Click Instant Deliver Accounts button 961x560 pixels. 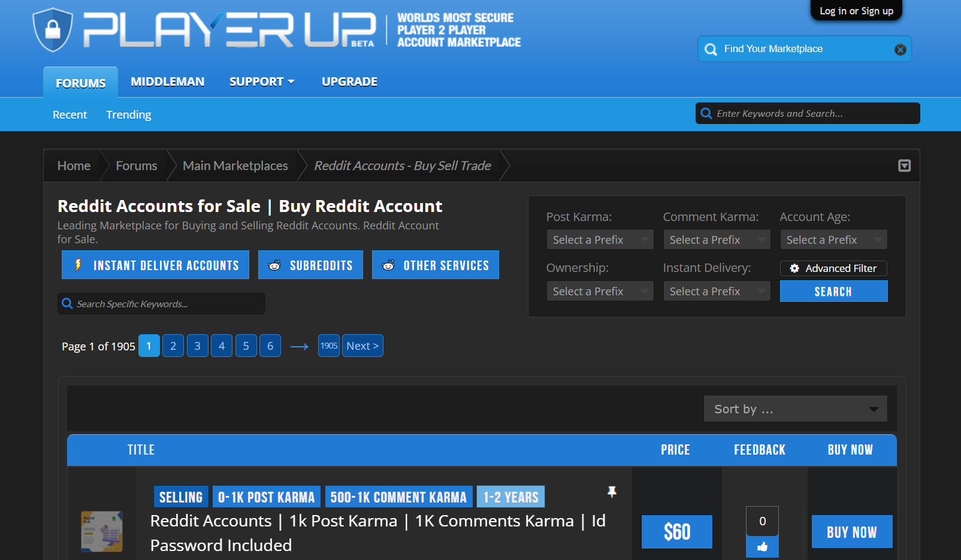coord(155,265)
